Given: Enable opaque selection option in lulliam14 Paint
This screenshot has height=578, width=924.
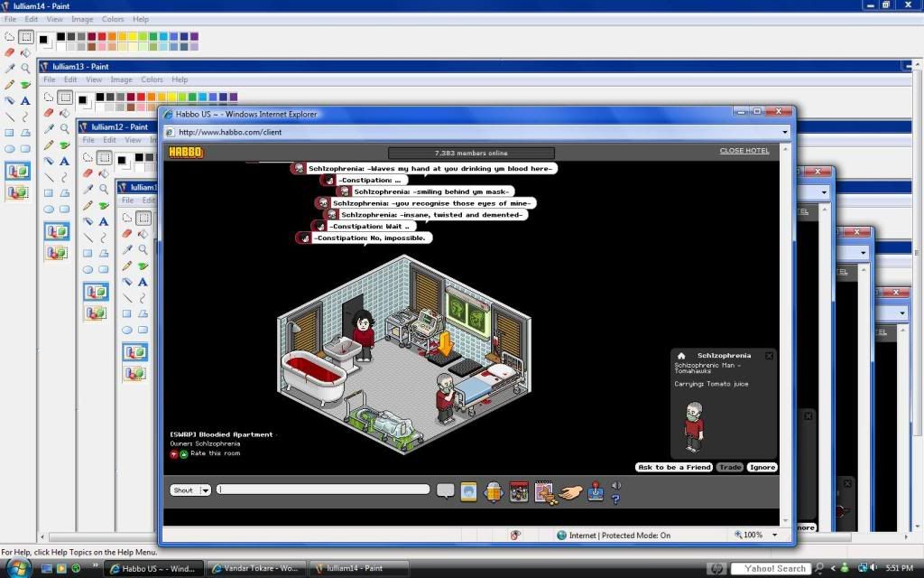Looking at the screenshot, I should (17, 171).
